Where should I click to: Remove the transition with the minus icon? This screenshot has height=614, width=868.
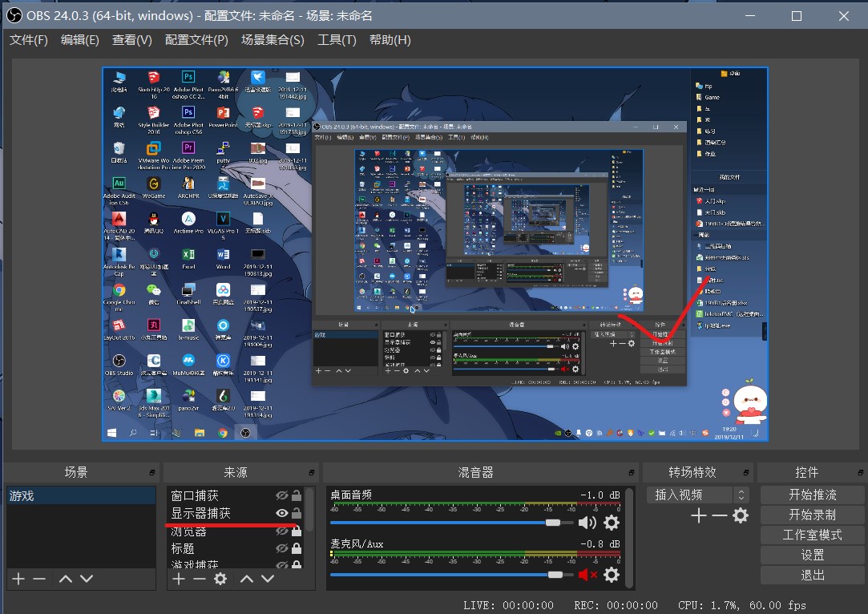coord(720,516)
